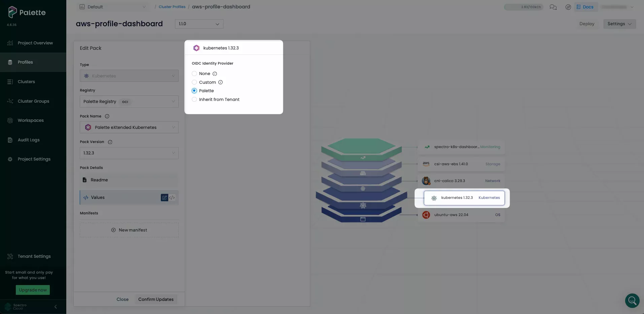Select Clusters in the left sidebar
644x314 pixels.
(26, 81)
